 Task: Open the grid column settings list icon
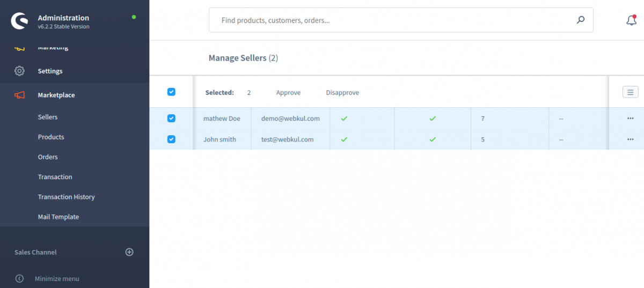pos(631,92)
